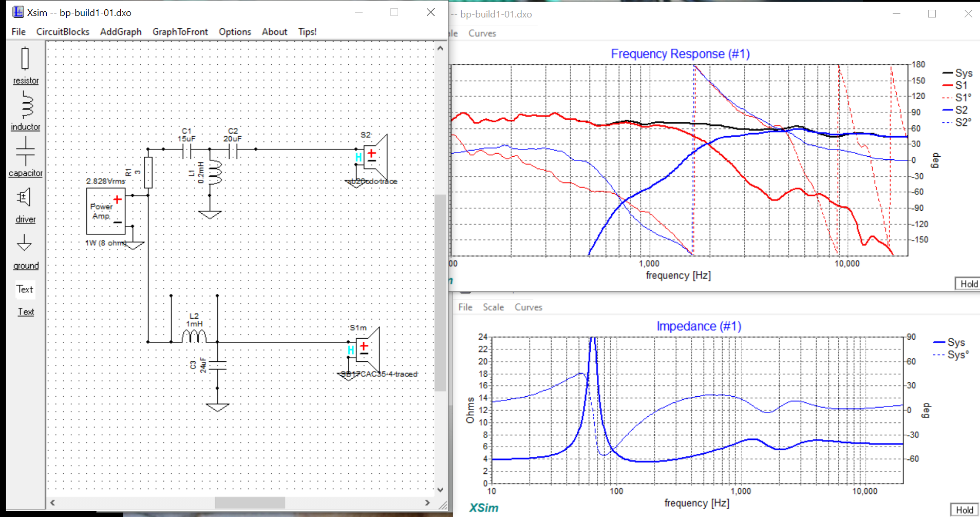Click the S1° phase legend entry
980x517 pixels.
(x=957, y=98)
